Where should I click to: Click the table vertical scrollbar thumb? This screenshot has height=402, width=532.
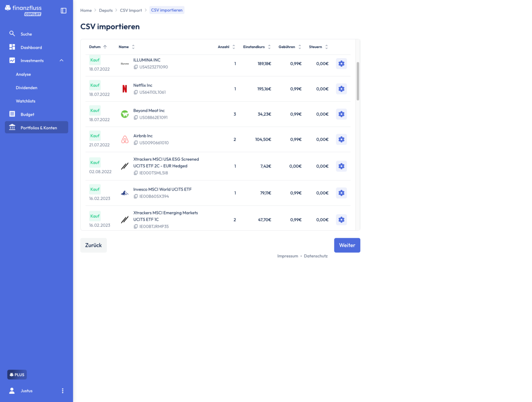pos(358,81)
